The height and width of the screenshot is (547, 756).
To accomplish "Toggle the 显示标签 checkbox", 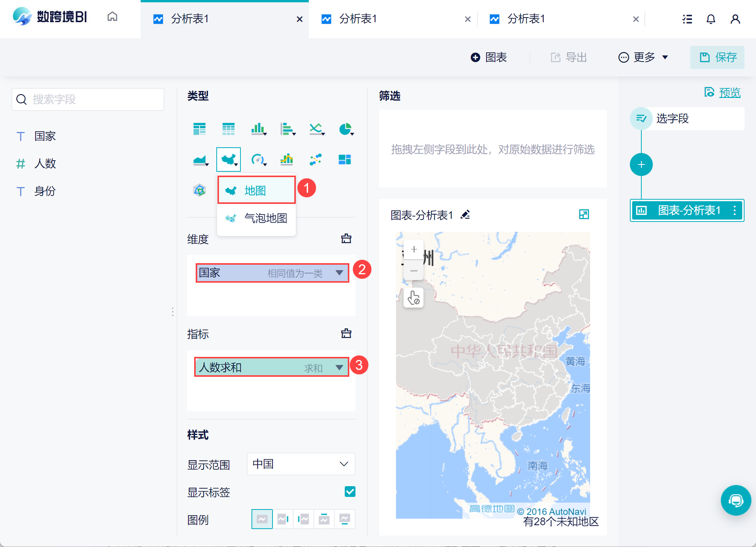I will pos(350,492).
